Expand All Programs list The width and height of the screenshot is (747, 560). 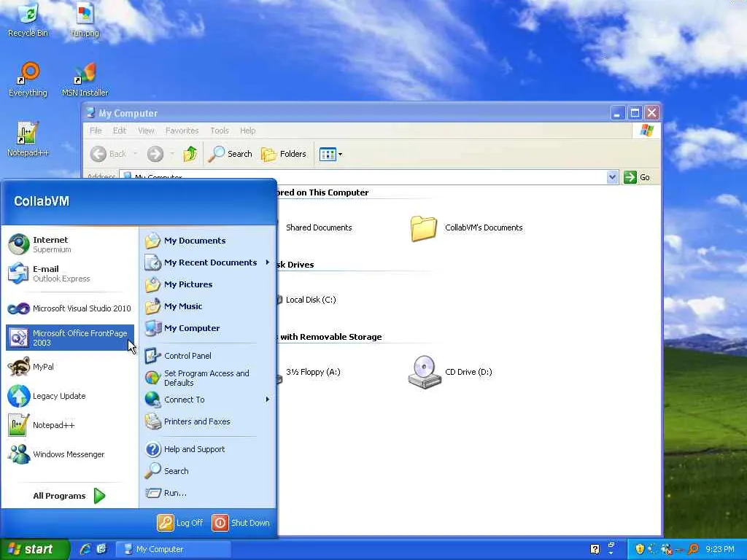pos(69,496)
